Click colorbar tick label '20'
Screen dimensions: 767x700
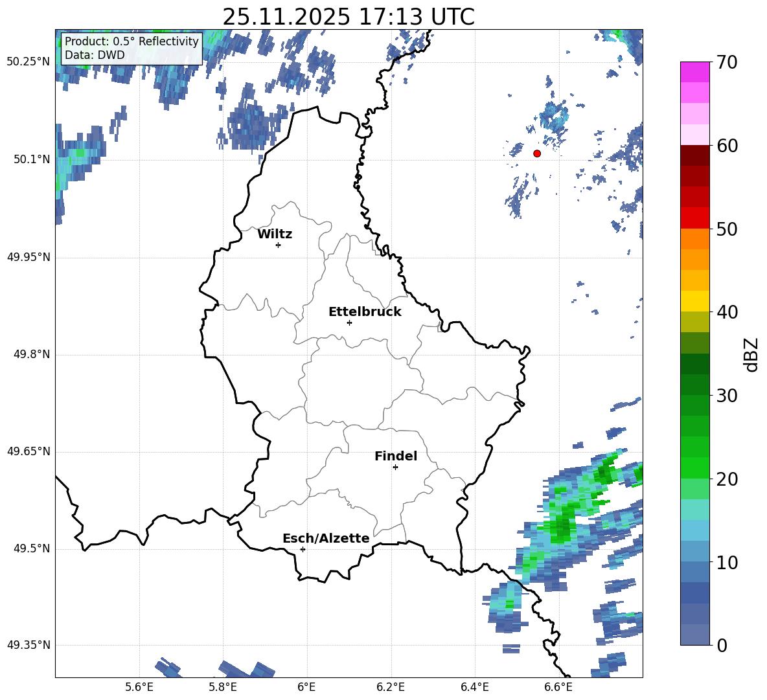click(x=727, y=479)
